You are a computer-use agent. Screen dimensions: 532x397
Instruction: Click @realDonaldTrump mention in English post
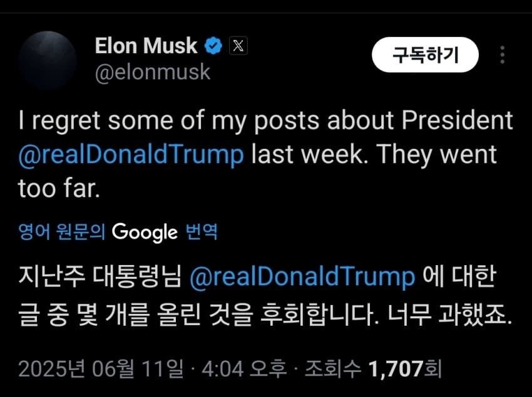[131, 154]
